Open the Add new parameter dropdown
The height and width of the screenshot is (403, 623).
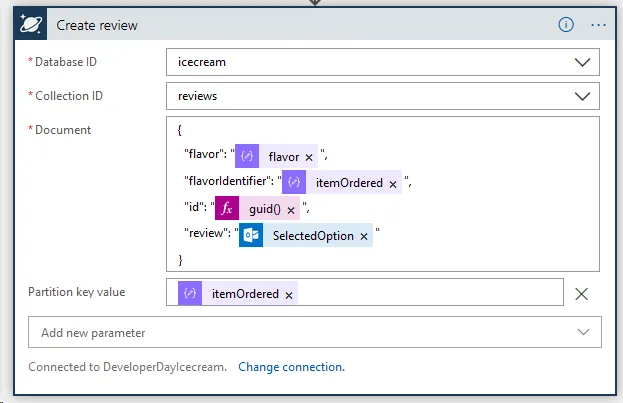pos(315,332)
